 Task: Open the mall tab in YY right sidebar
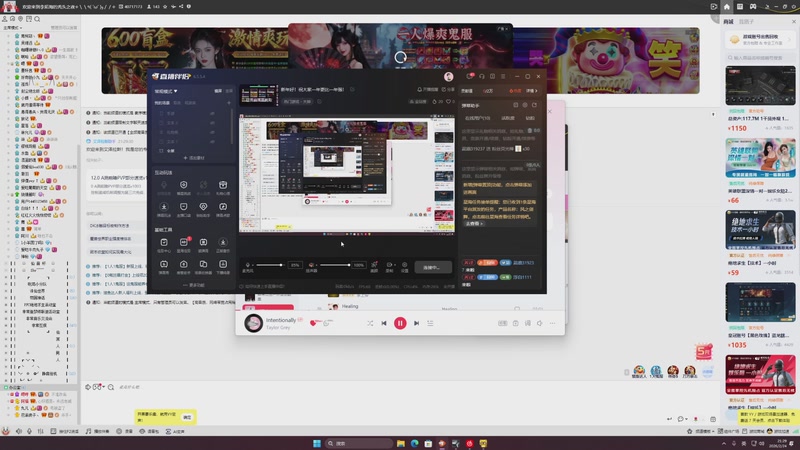[x=728, y=21]
